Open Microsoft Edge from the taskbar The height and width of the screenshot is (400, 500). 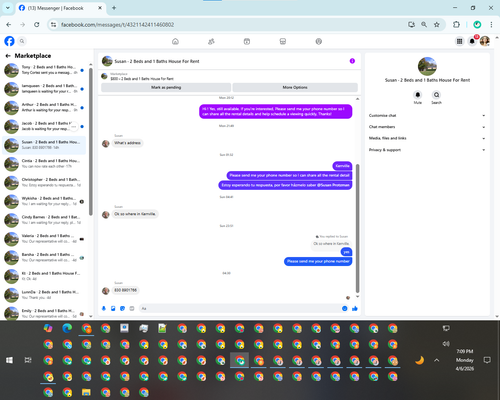coord(67,328)
